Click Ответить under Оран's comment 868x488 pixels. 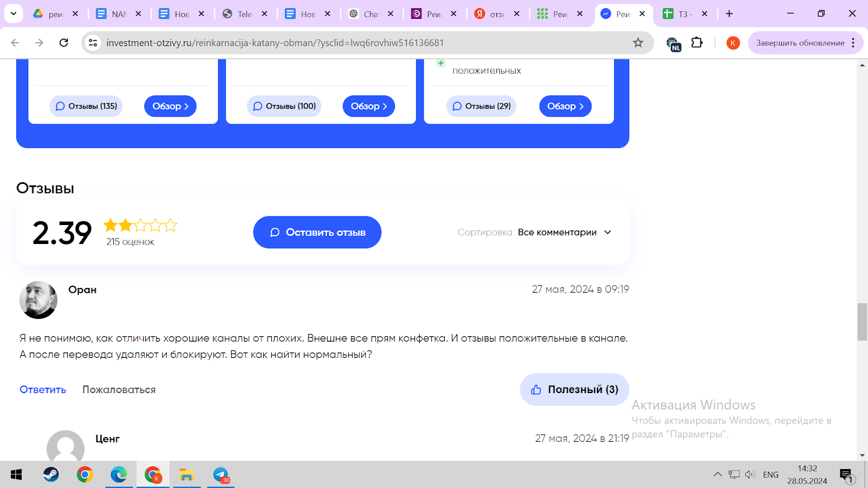tap(43, 389)
